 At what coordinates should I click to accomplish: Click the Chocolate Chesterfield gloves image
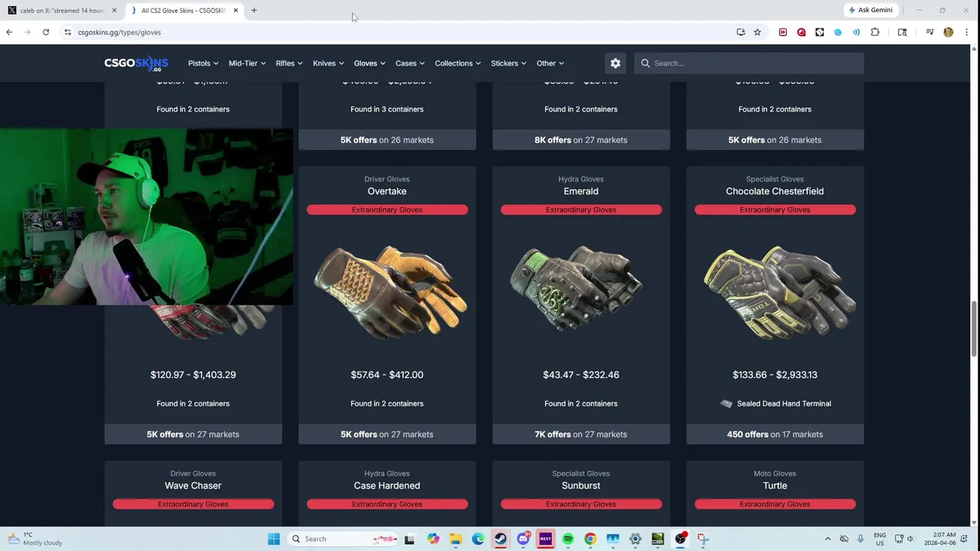[779, 291]
